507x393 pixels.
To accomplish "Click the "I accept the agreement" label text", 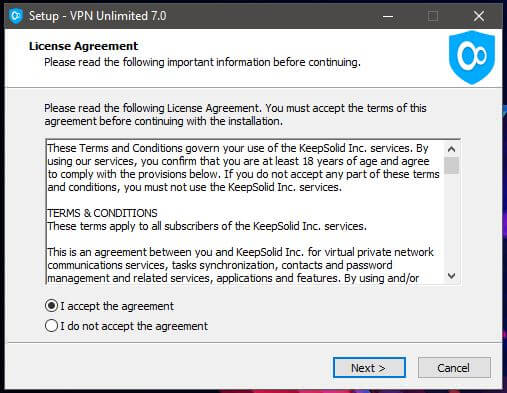I will (x=117, y=306).
